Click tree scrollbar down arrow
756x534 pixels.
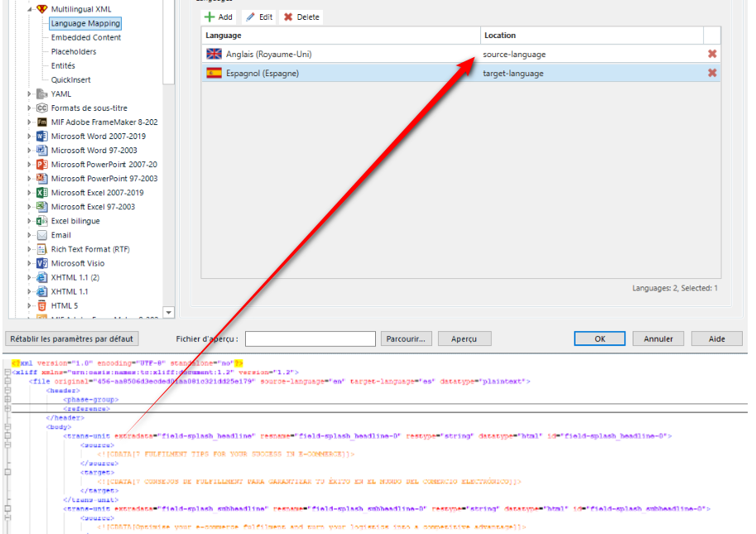[169, 312]
